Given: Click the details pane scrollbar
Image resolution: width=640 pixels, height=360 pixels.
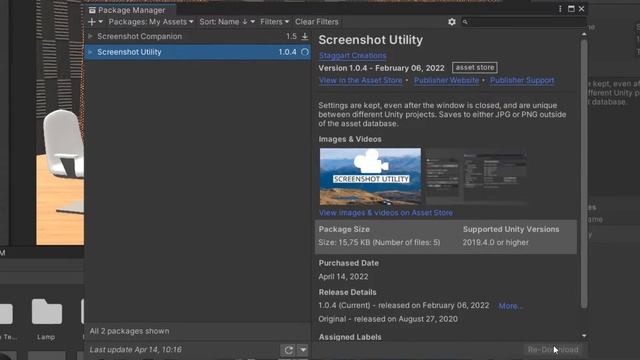Looking at the screenshot, I should (x=584, y=173).
